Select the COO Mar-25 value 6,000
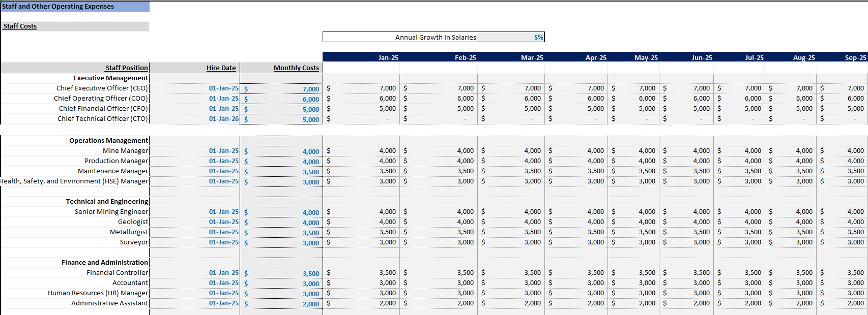Image resolution: width=868 pixels, height=315 pixels. click(511, 98)
